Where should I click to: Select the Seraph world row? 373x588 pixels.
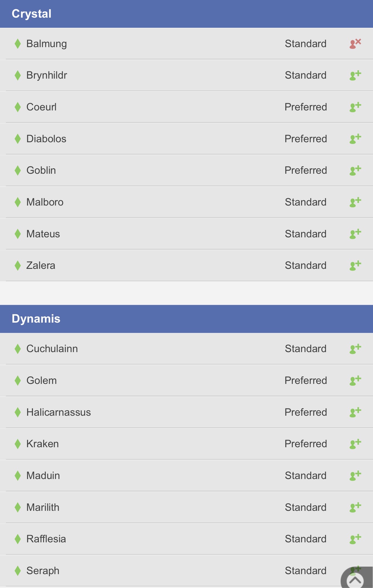point(186,571)
